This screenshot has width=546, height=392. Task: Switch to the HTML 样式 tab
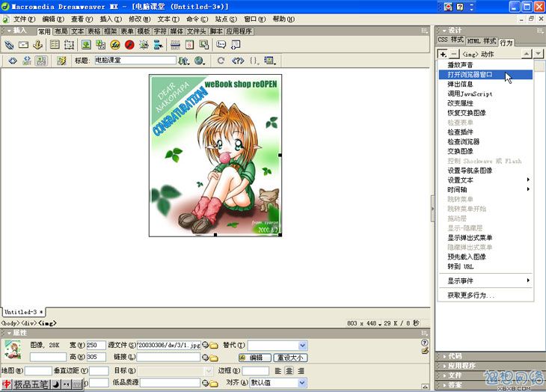point(481,41)
